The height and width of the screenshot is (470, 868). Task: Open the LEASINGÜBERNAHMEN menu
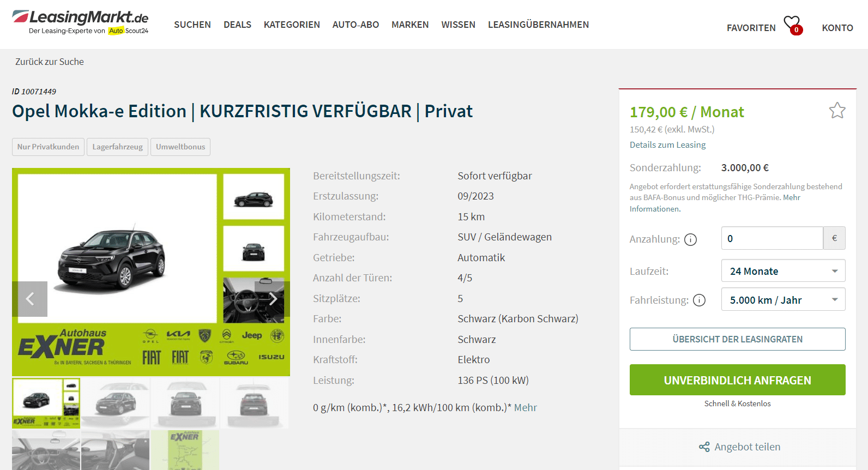(x=538, y=25)
